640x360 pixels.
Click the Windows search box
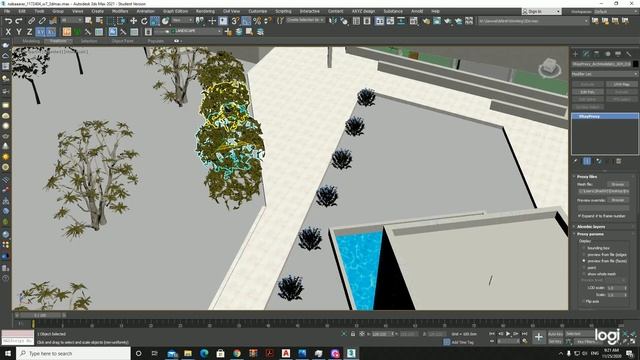pyautogui.click(x=73, y=353)
